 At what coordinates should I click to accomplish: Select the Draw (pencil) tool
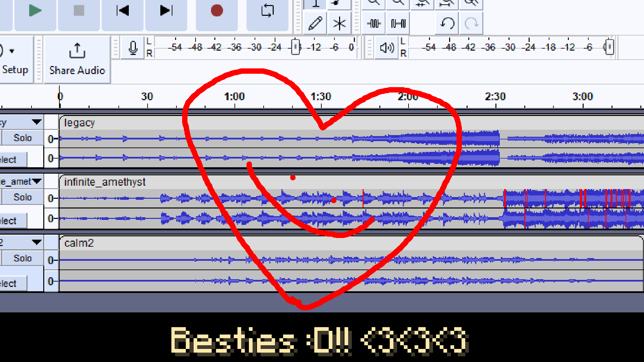315,23
